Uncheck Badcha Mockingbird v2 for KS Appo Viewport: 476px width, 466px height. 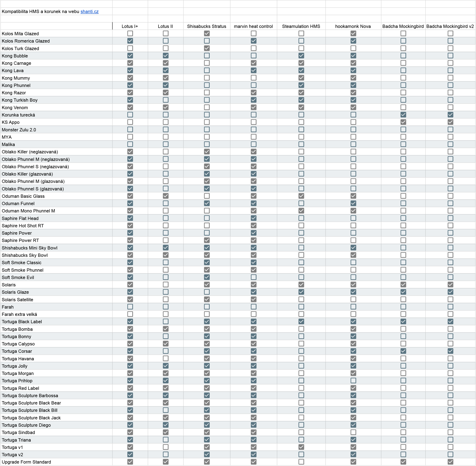450,122
